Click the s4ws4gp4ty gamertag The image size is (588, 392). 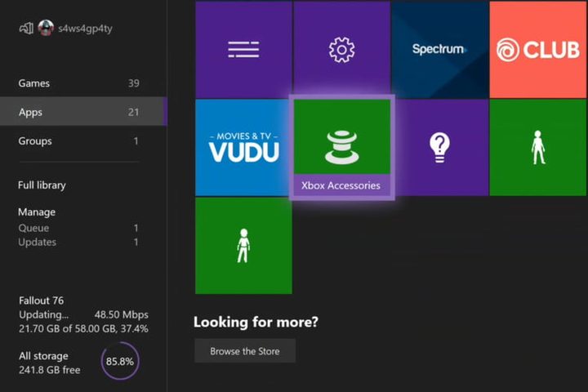tap(87, 28)
